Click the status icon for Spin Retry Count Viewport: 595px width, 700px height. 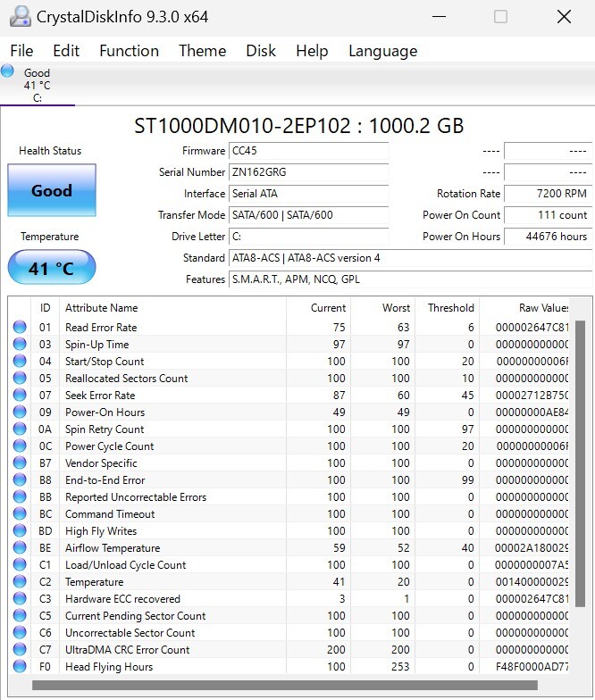20,429
